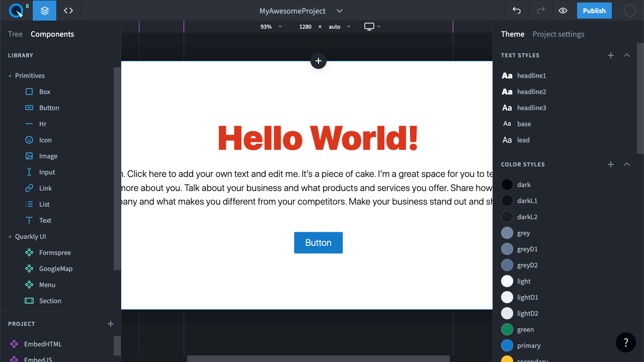Viewport: 644px width, 362px height.
Task: Switch to the Tree tab
Action: [x=15, y=34]
